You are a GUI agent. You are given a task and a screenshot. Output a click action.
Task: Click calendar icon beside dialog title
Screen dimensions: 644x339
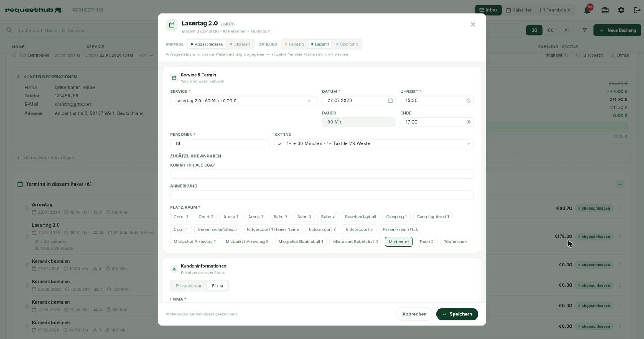pyautogui.click(x=171, y=25)
